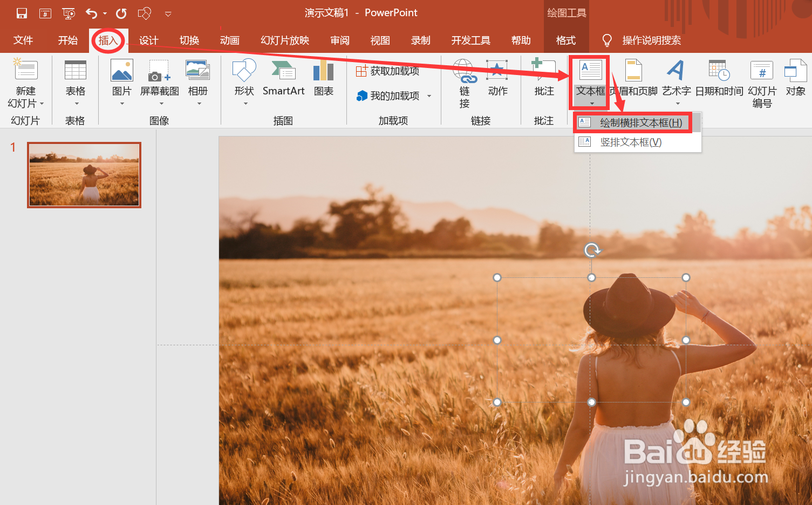This screenshot has width=812, height=505.
Task: Click the 操作说明搜索 search box
Action: (x=651, y=40)
